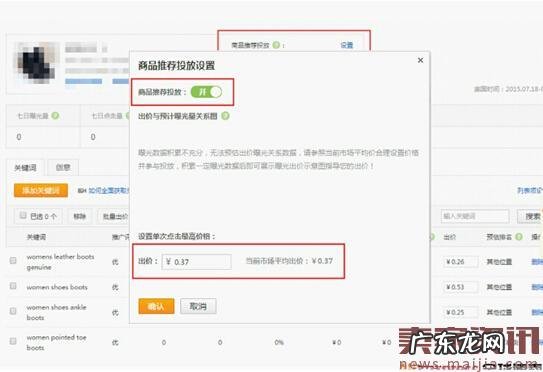This screenshot has height=372, width=543.
Task: Click keyword text women pointed toe boots
Action: (56, 342)
